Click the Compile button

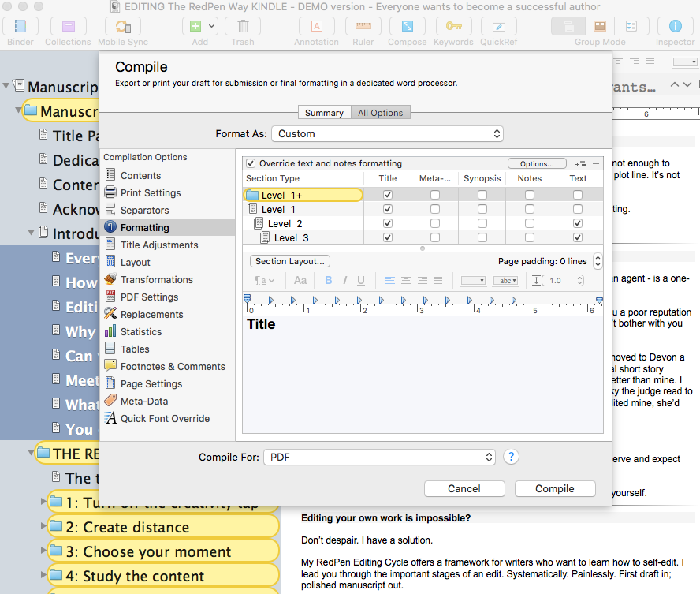click(x=555, y=488)
